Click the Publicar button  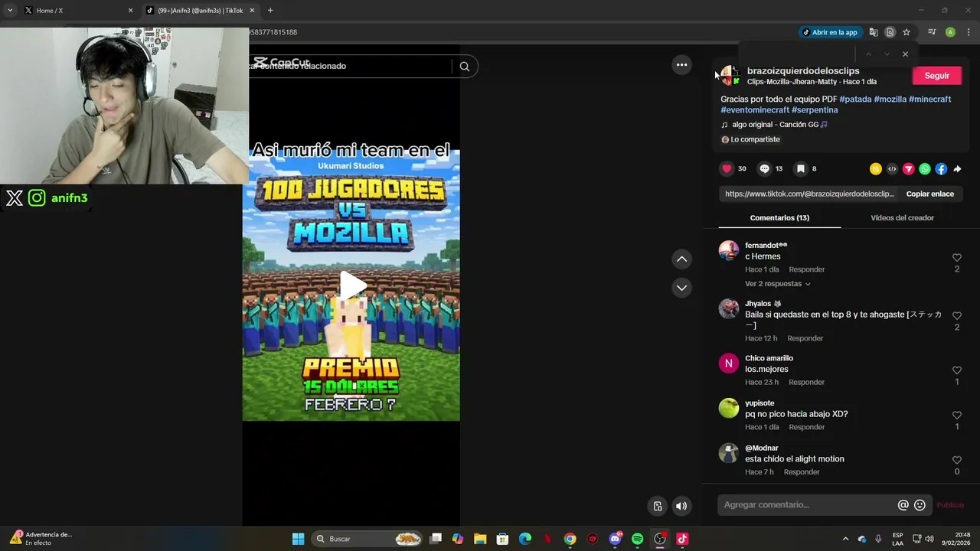coord(950,505)
